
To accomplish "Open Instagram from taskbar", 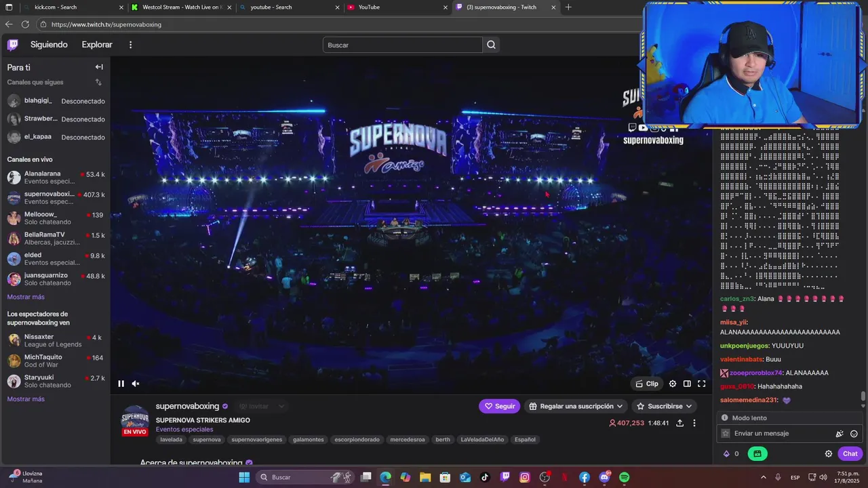I will (525, 477).
